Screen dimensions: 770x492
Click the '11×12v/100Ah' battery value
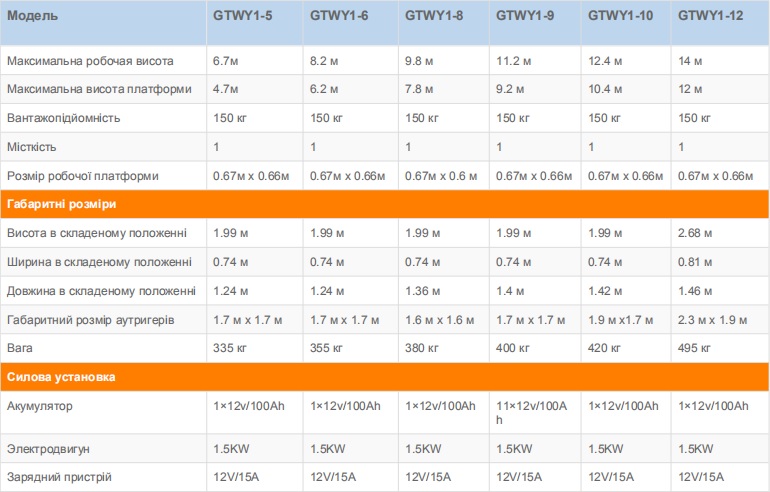(x=531, y=412)
